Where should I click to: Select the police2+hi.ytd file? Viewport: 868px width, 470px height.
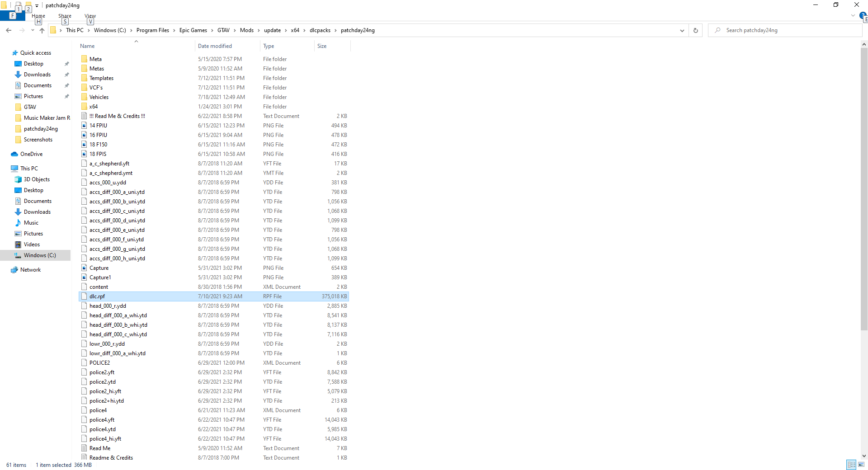(213, 401)
